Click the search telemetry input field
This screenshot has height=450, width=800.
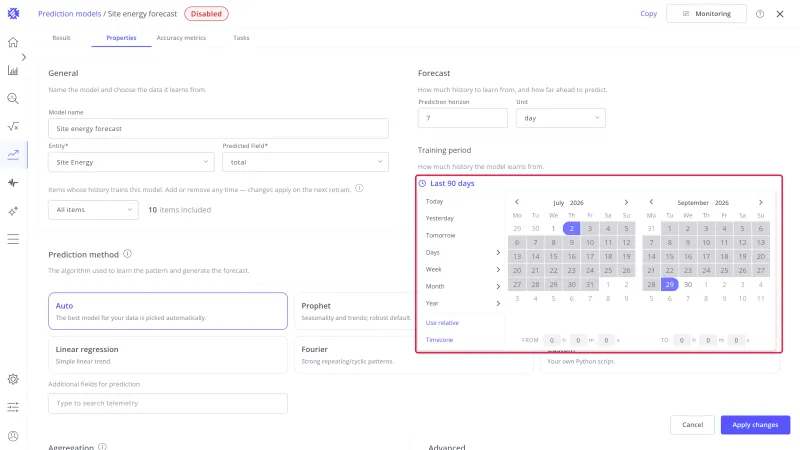(168, 403)
